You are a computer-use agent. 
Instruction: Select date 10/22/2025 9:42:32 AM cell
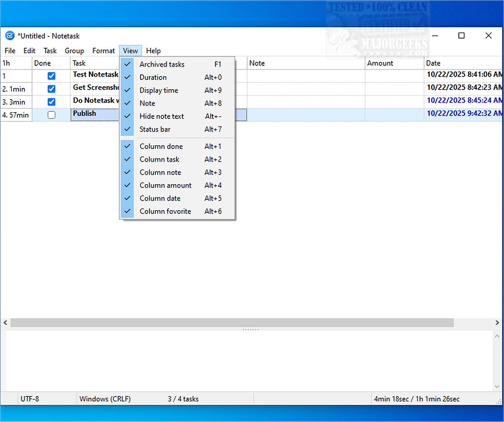(463, 115)
